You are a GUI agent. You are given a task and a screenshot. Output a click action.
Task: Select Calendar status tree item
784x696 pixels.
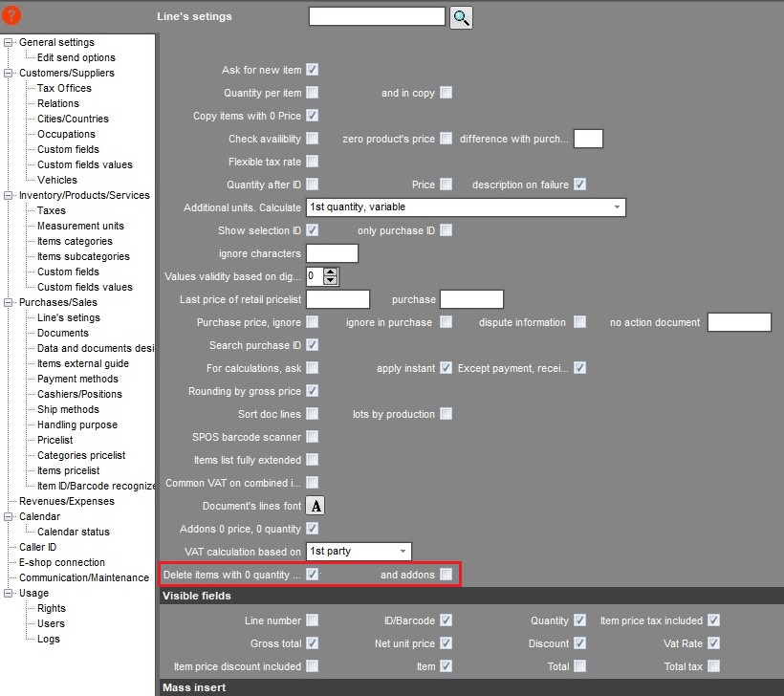pyautogui.click(x=73, y=532)
